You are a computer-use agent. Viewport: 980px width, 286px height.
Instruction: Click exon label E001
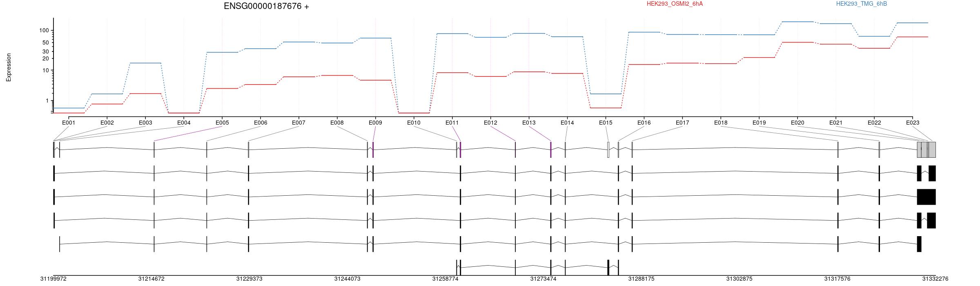coord(69,123)
